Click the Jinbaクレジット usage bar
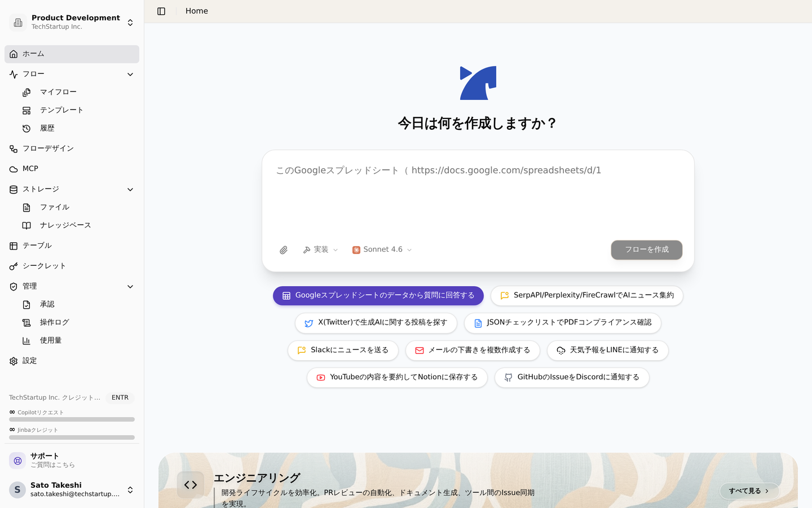Screen dimensions: 812x508 pyautogui.click(x=72, y=437)
